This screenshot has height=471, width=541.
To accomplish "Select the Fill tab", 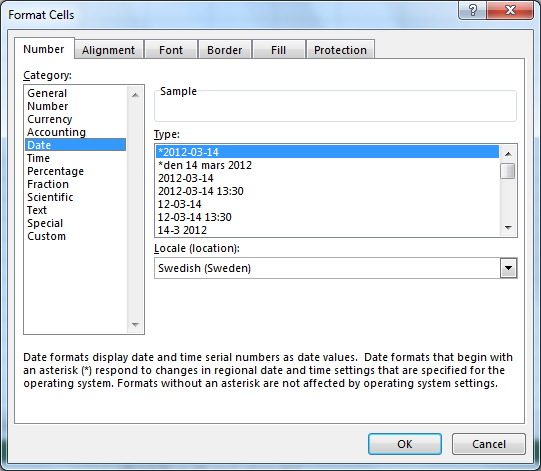I will 278,50.
